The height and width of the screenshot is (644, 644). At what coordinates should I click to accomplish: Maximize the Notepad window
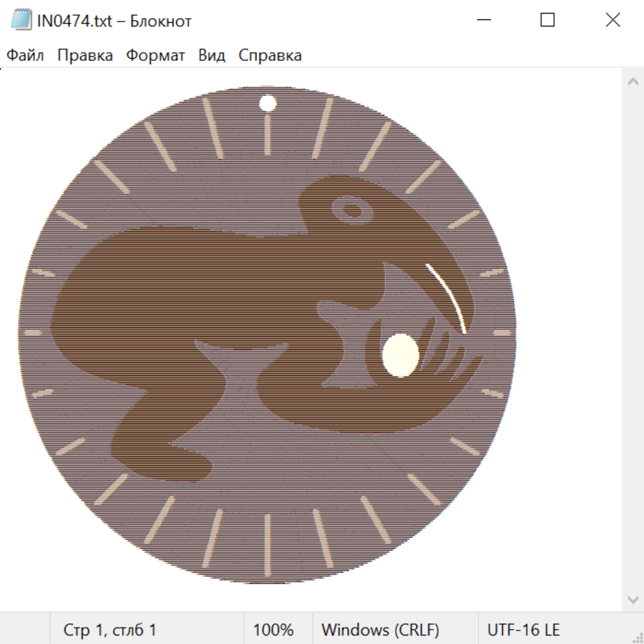[547, 21]
